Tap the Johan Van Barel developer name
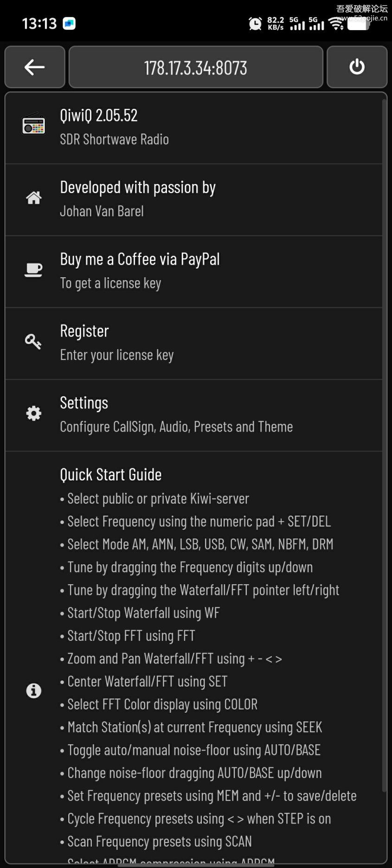 tap(102, 211)
